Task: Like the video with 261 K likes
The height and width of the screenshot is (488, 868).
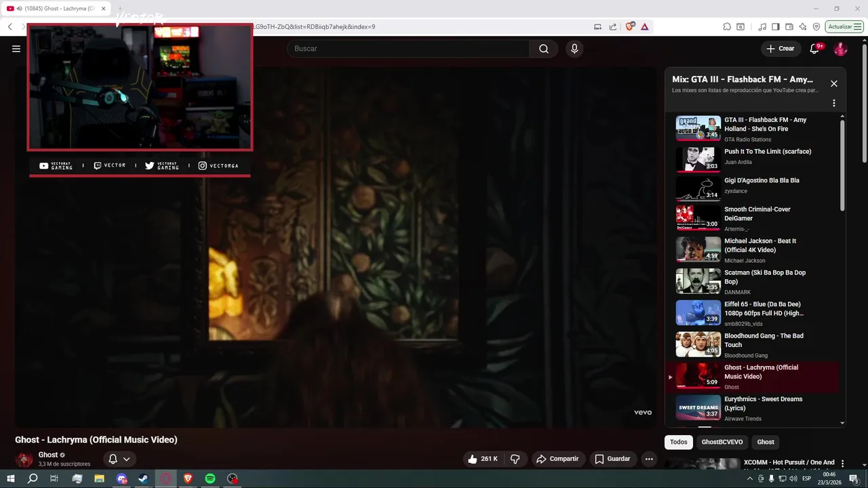Action: coord(482,459)
